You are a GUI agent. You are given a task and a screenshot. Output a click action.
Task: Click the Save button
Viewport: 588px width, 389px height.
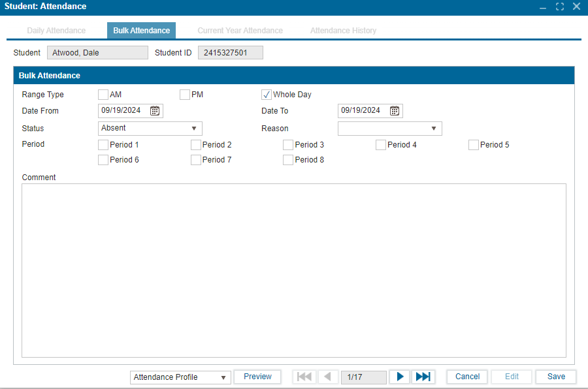[556, 377]
